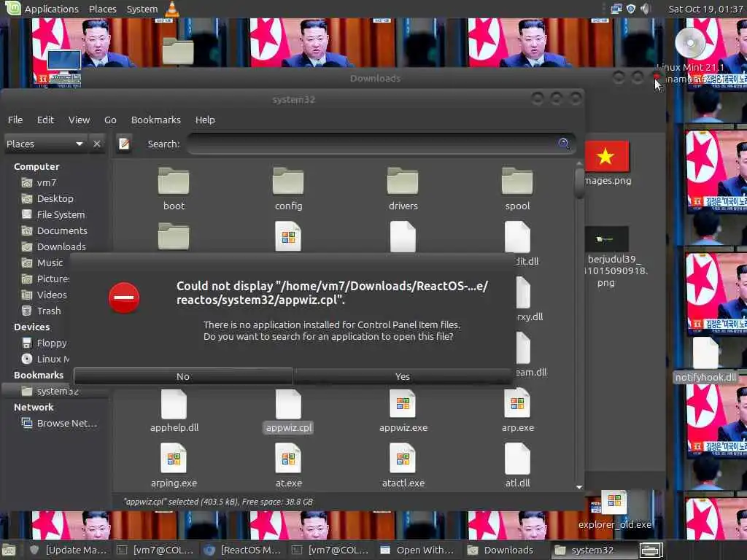Viewport: 747px width, 560px height.
Task: Click No in the error dialog
Action: click(x=183, y=376)
